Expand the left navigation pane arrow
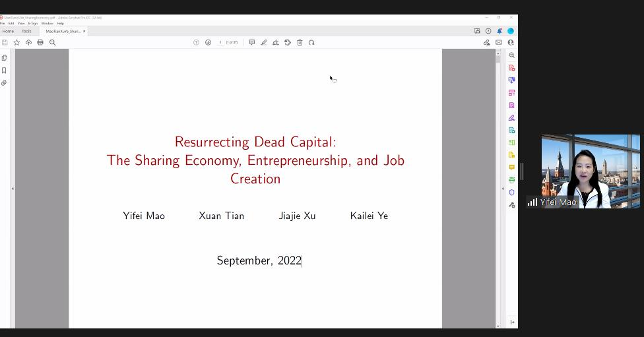This screenshot has width=644, height=337. point(13,189)
